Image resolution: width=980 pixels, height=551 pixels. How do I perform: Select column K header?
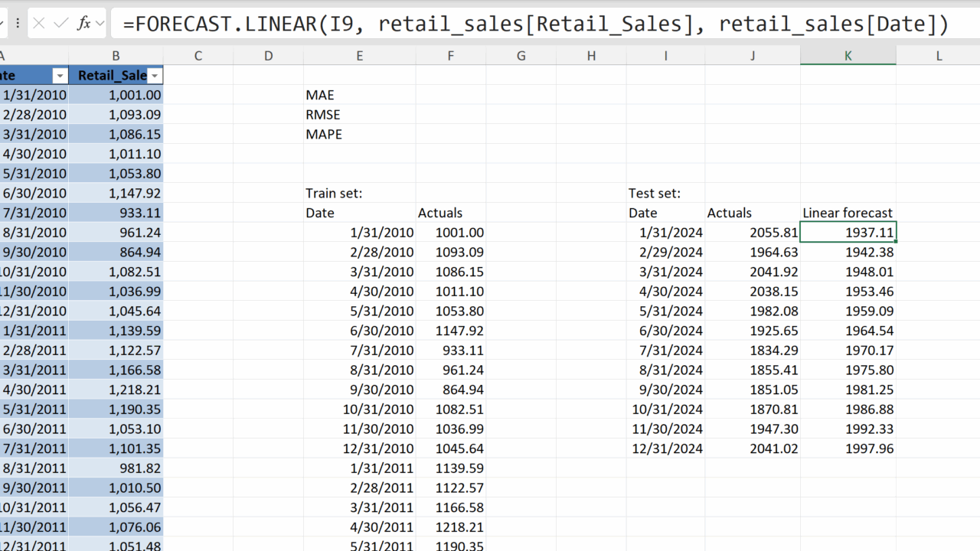848,55
